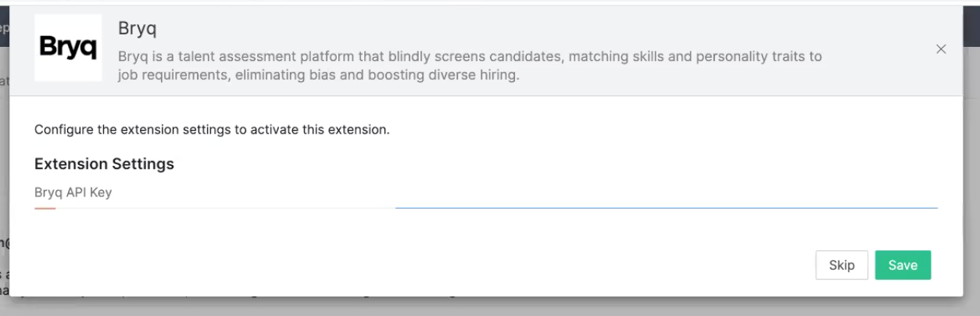Click the orange underline below API Key label
Screen dimensions: 980x316
pos(45,209)
